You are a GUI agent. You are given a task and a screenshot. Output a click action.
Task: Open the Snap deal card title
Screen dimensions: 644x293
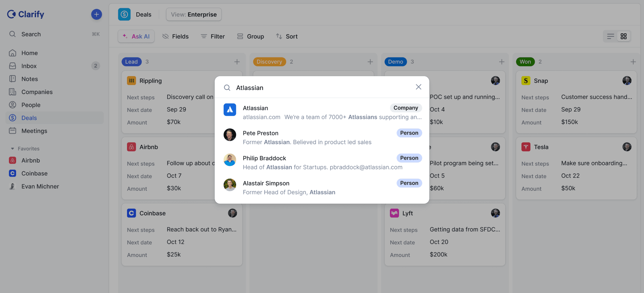pos(541,81)
